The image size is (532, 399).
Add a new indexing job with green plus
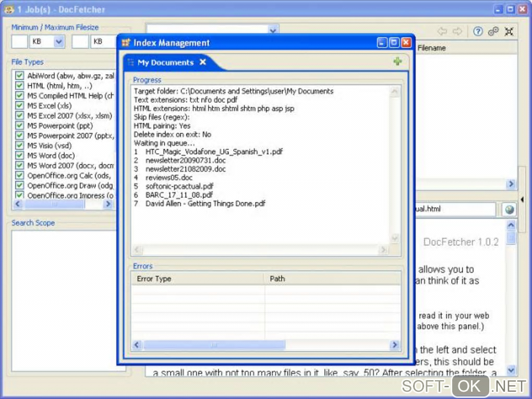tap(397, 62)
